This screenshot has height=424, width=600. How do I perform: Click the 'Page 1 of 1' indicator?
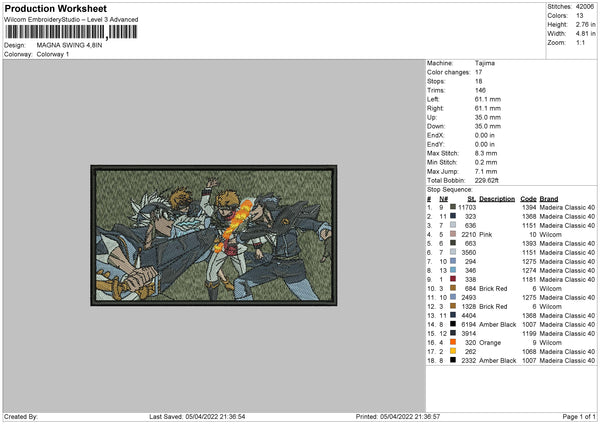579,417
